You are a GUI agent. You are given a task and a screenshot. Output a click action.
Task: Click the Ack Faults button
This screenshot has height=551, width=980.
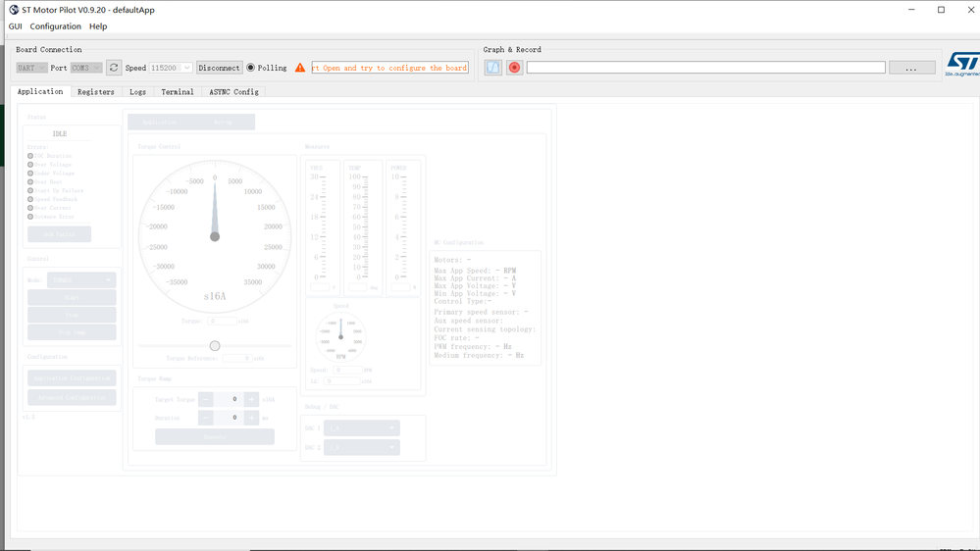(x=60, y=234)
